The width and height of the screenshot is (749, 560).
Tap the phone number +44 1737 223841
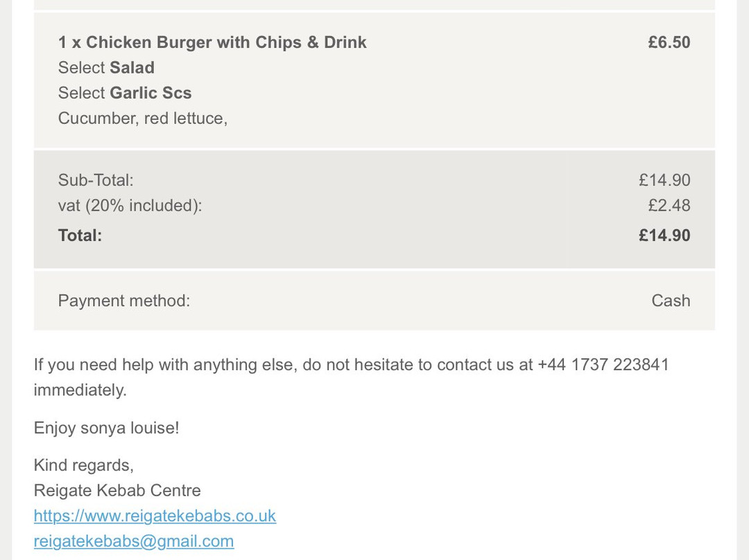(603, 365)
